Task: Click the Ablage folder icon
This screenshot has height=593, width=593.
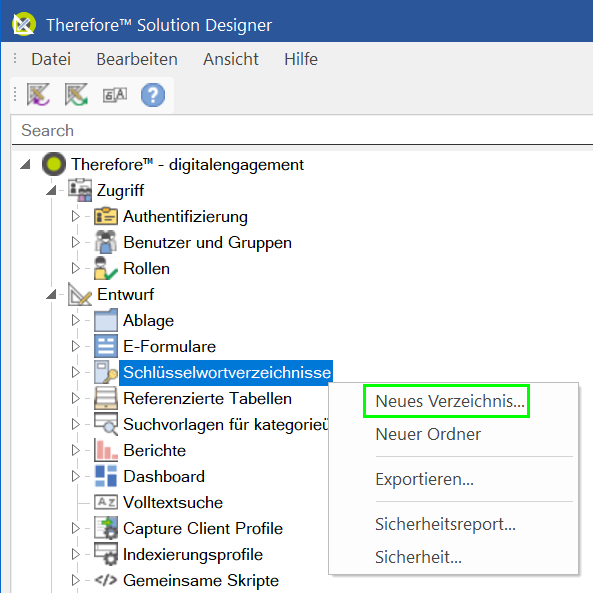Action: point(106,320)
